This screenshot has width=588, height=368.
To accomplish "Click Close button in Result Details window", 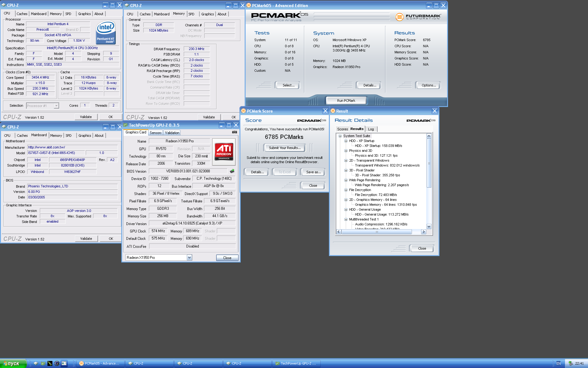I will (x=422, y=248).
